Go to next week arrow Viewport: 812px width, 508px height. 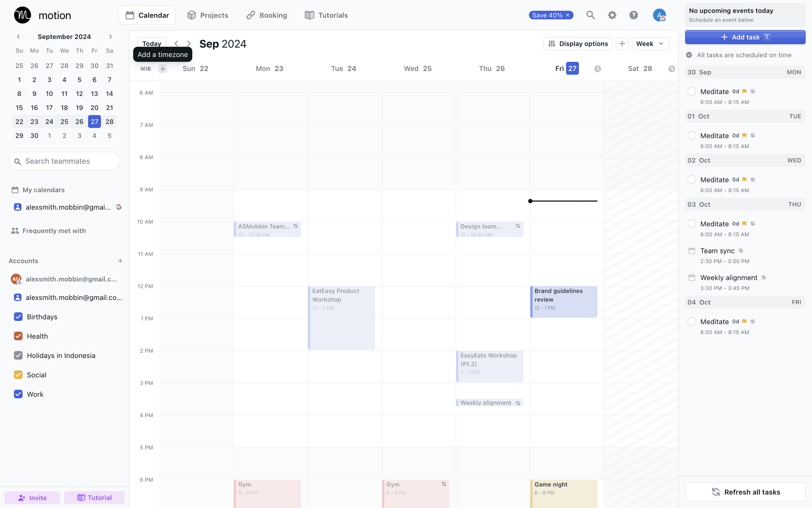coord(189,44)
